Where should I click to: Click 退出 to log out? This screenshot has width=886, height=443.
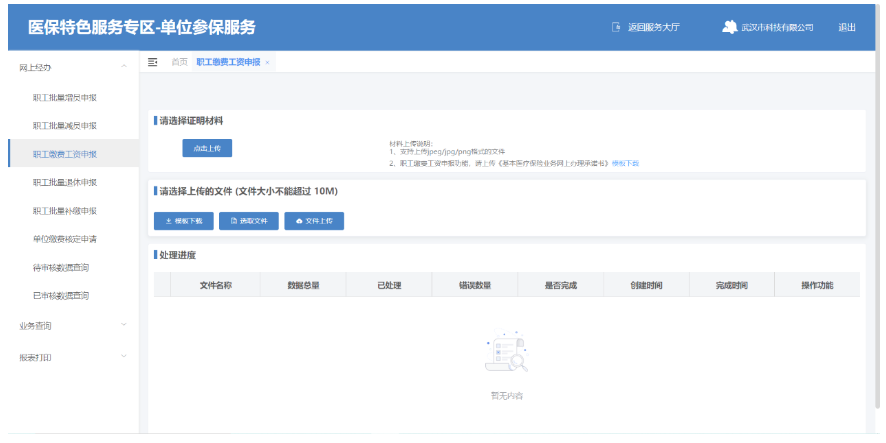click(x=846, y=27)
